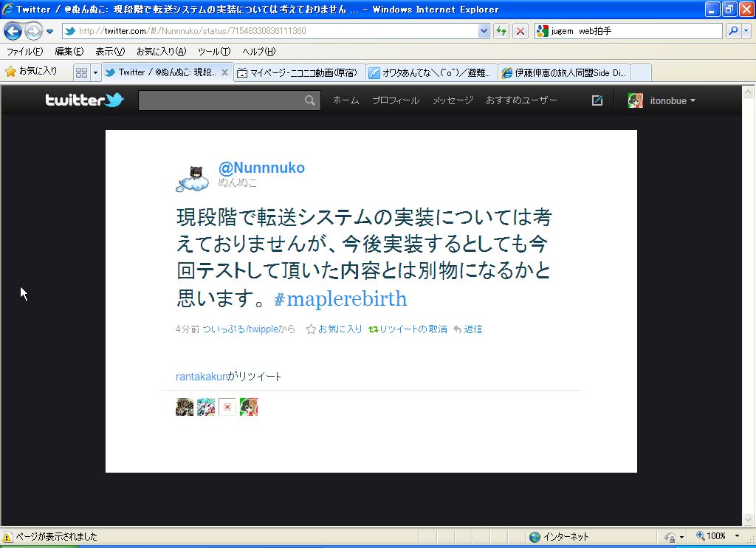Click the broken-image retweeter avatar
The height and width of the screenshot is (548, 756).
click(227, 407)
